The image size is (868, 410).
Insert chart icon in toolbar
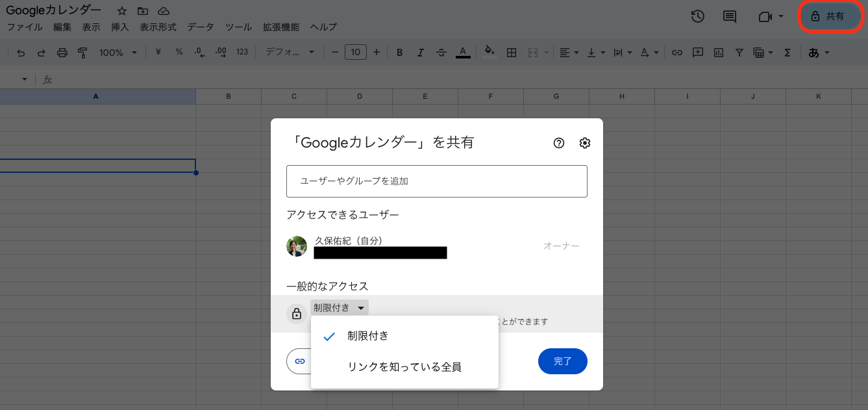(x=719, y=53)
